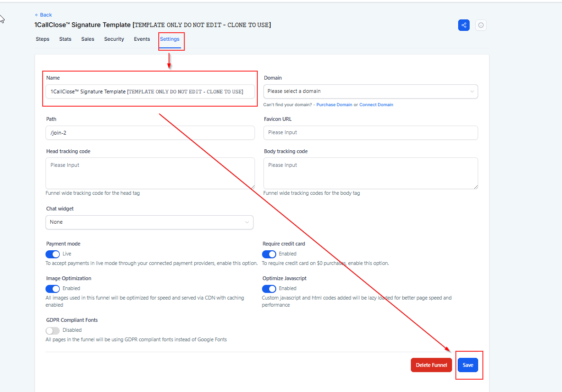This screenshot has height=392, width=562.
Task: Toggle Optimize Javascript switch
Action: click(269, 289)
